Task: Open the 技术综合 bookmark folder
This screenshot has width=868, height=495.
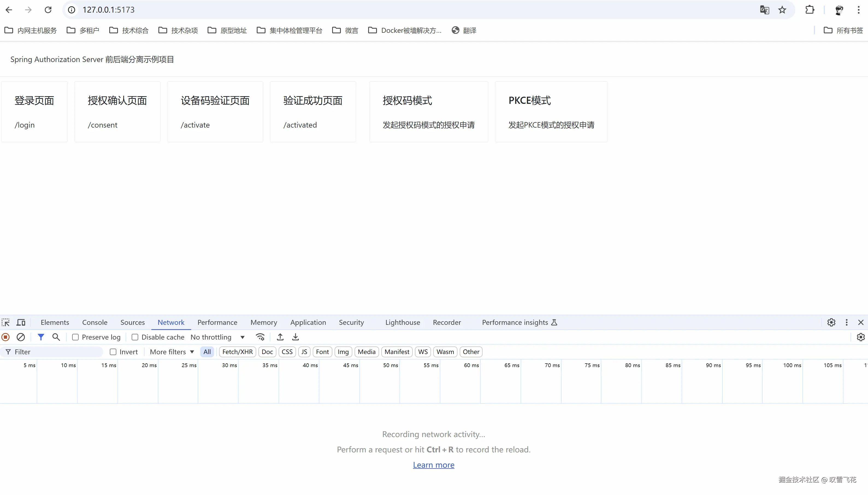Action: [129, 30]
